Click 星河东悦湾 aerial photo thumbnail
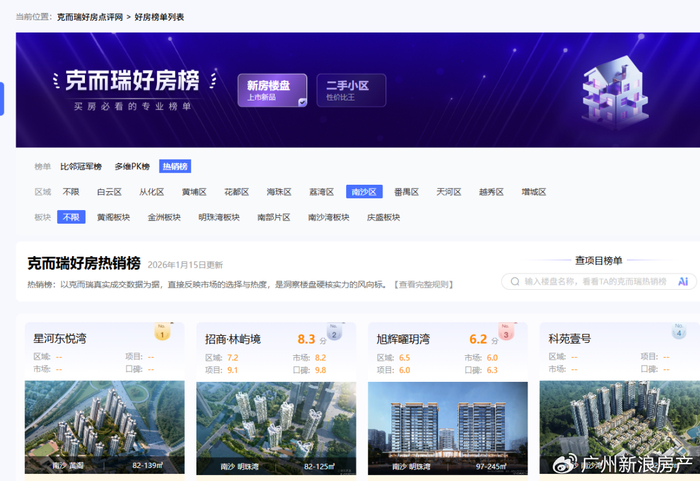 click(104, 427)
